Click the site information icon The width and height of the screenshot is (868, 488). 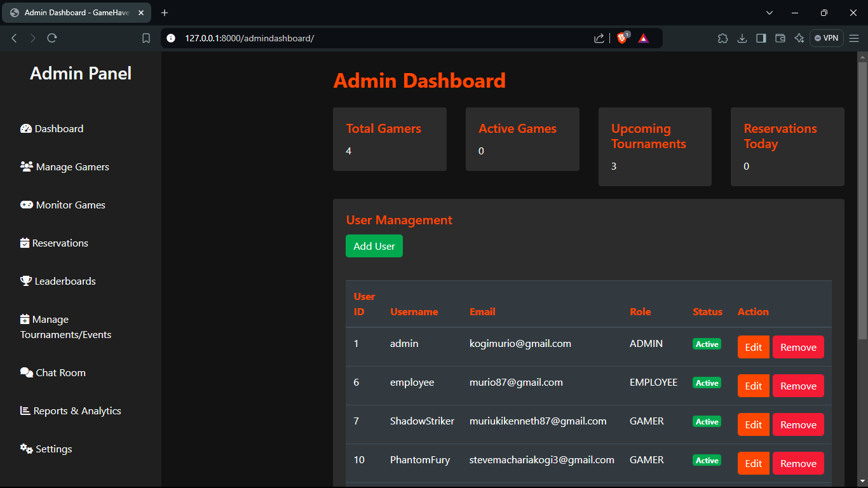[170, 38]
